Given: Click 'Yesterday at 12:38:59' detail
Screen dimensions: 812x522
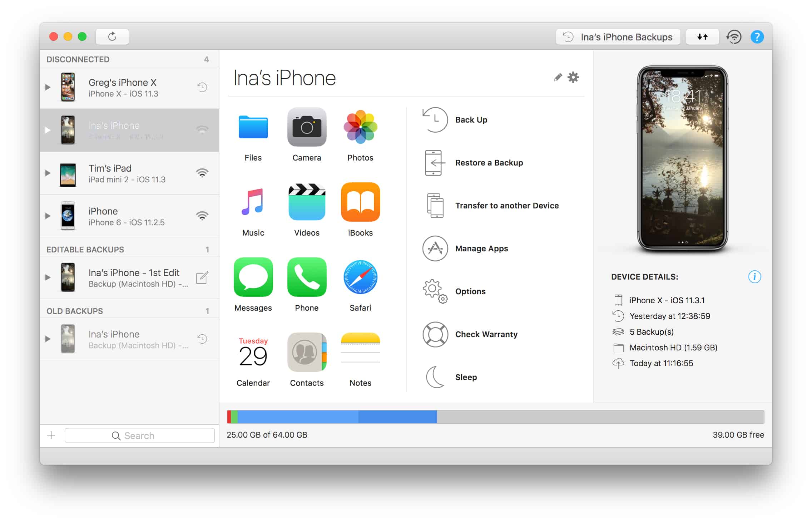Looking at the screenshot, I should pyautogui.click(x=670, y=316).
